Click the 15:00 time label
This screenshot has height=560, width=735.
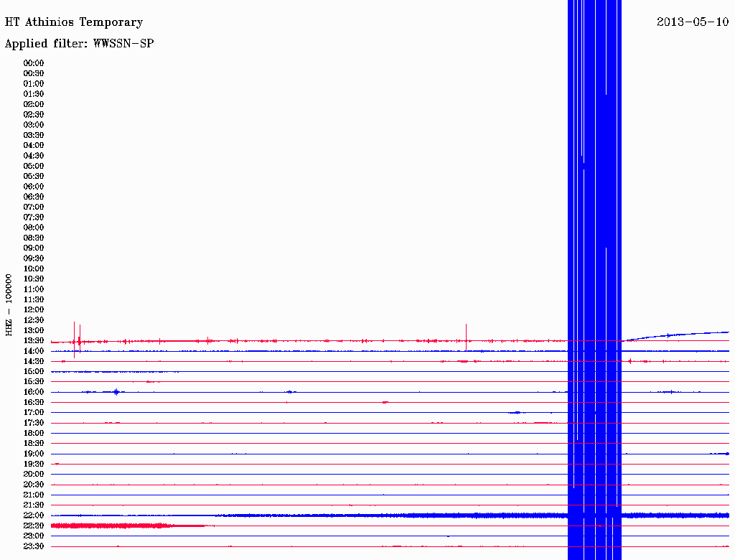34,371
